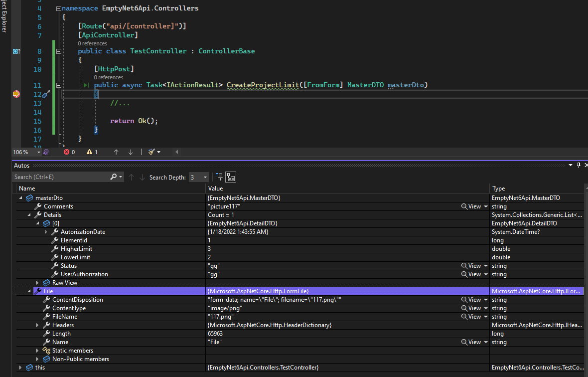Image resolution: width=588 pixels, height=377 pixels.
Task: Pin the Autos window with auto-hide pin
Action: tap(579, 165)
